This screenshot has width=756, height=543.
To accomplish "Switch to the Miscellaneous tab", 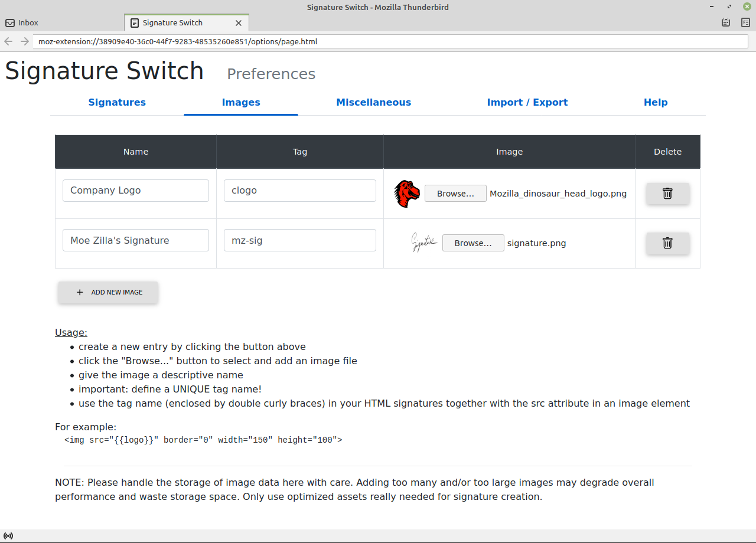I will pos(374,102).
